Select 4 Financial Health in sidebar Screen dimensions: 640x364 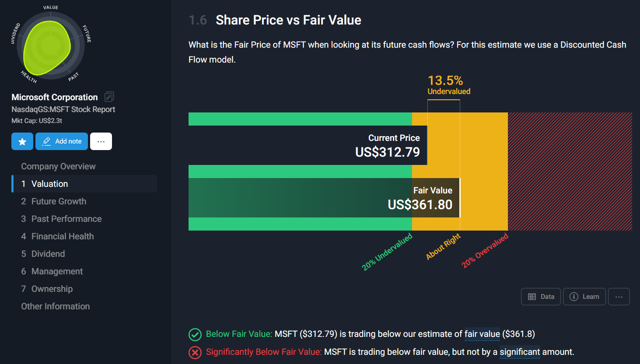point(63,236)
